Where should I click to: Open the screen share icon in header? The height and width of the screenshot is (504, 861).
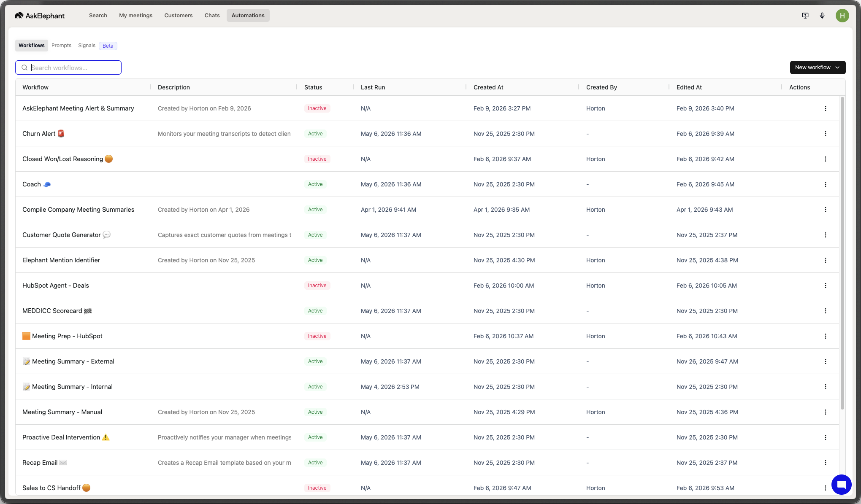click(805, 16)
